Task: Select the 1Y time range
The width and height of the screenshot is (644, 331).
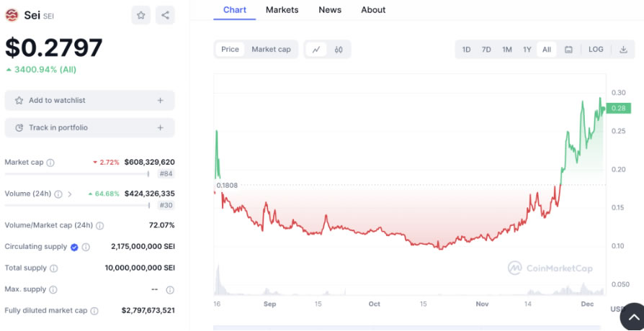Action: (527, 50)
